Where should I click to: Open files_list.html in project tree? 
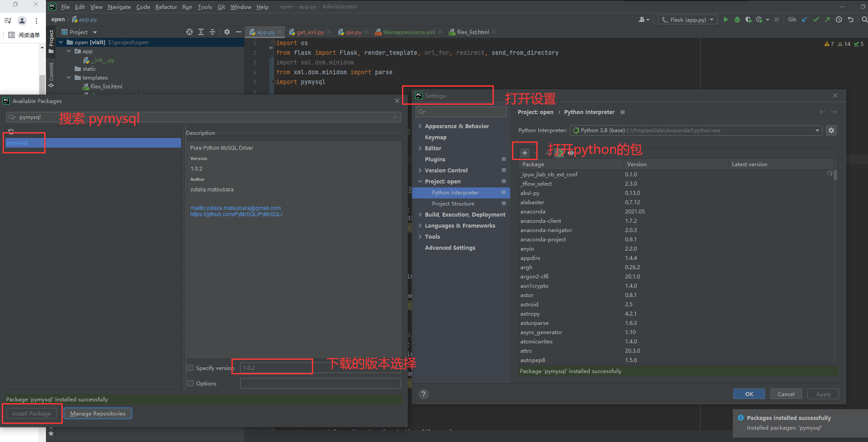[x=106, y=87]
